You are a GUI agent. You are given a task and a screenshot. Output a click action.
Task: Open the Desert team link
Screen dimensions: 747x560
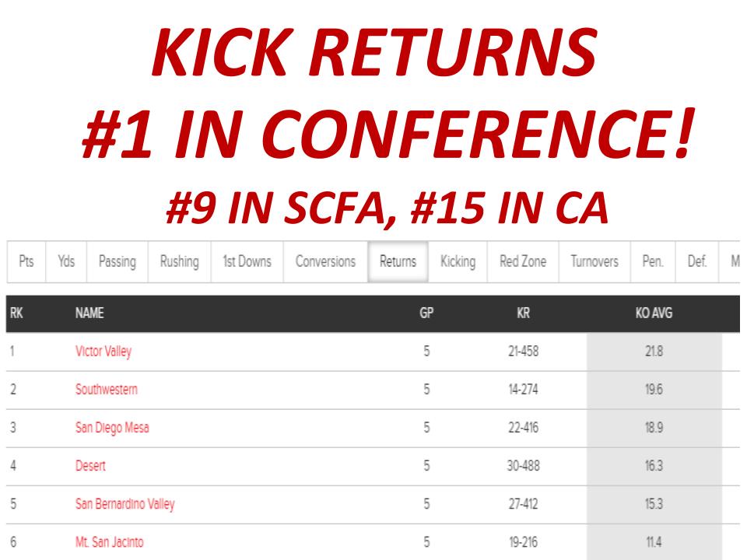90,466
